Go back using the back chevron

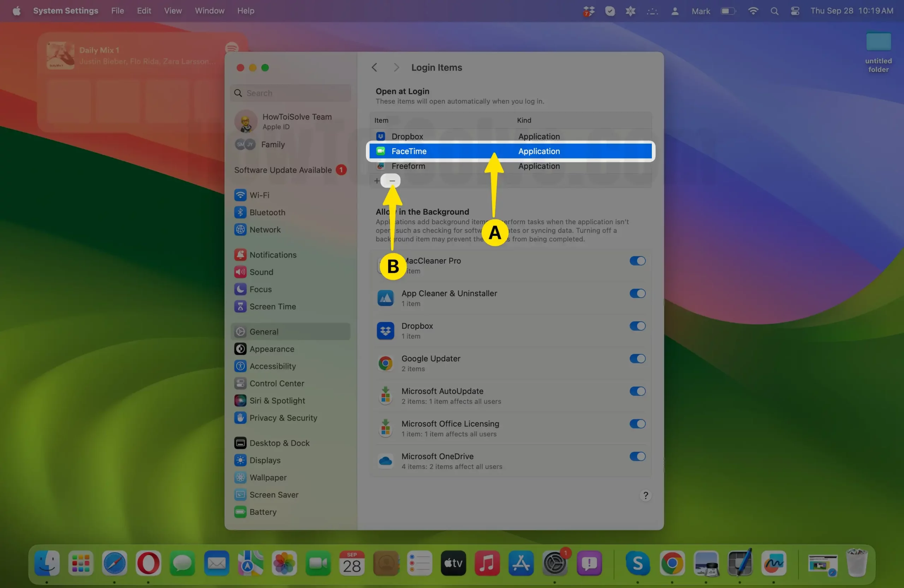[x=374, y=67]
